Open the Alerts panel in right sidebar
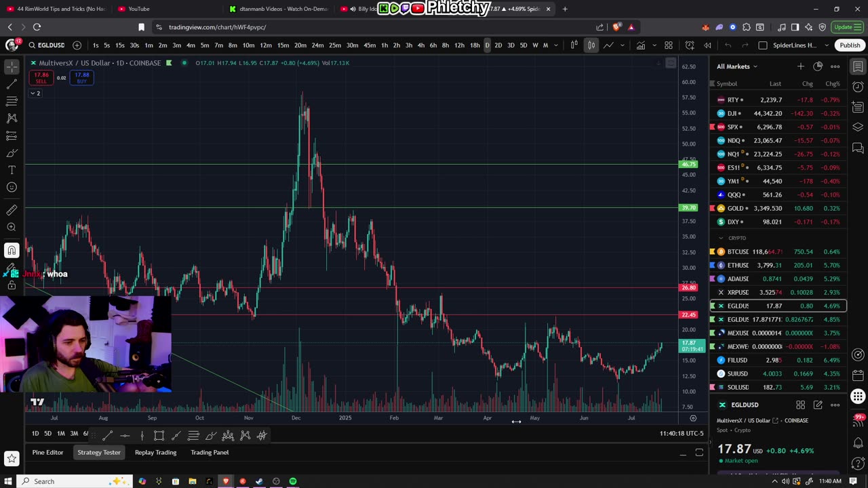Screen dimensions: 868x488 [x=858, y=87]
